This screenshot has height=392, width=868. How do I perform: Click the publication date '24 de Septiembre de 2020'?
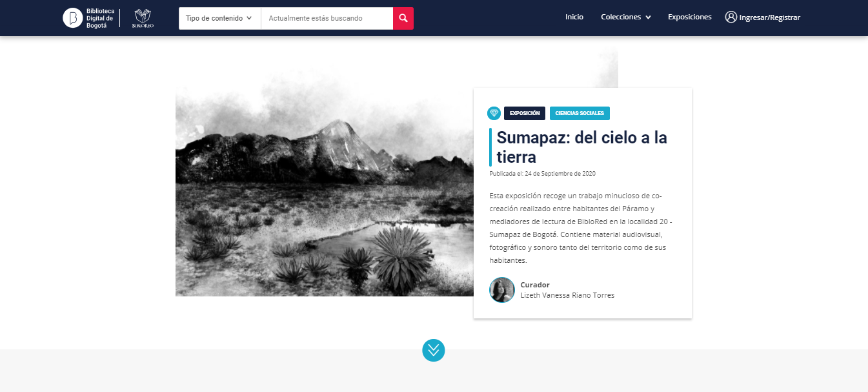click(560, 174)
